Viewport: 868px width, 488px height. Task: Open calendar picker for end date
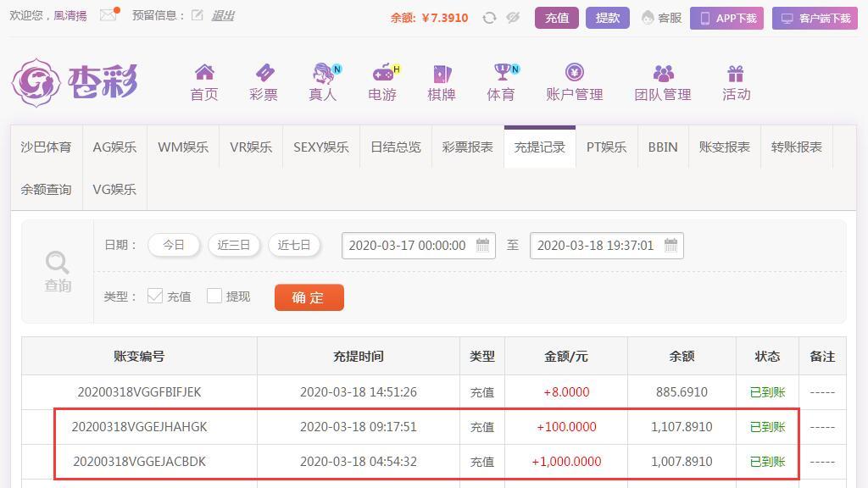coord(671,245)
